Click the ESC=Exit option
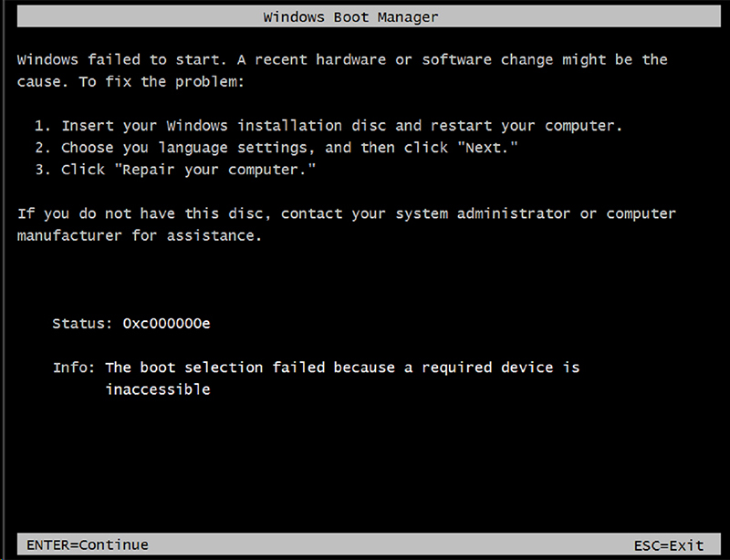 pyautogui.click(x=669, y=545)
